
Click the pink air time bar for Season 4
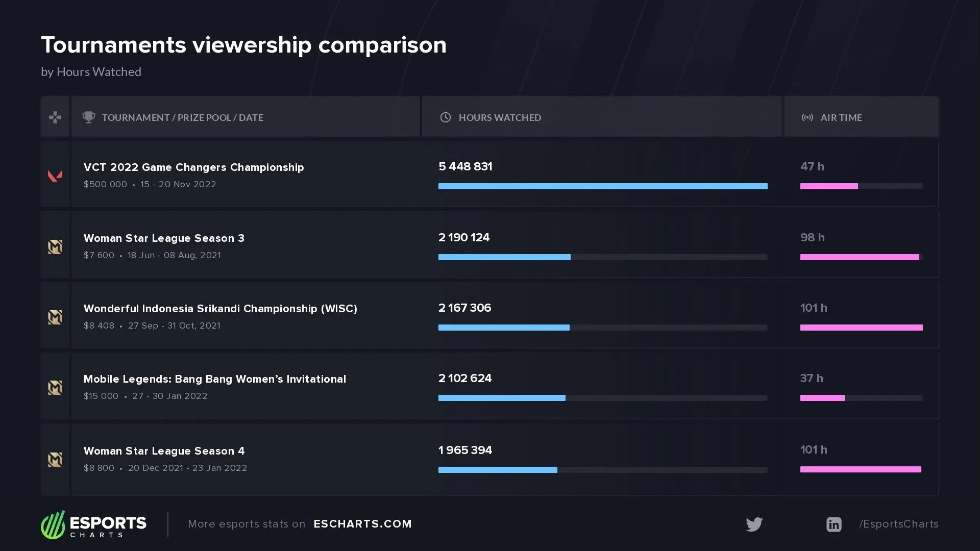(x=861, y=469)
